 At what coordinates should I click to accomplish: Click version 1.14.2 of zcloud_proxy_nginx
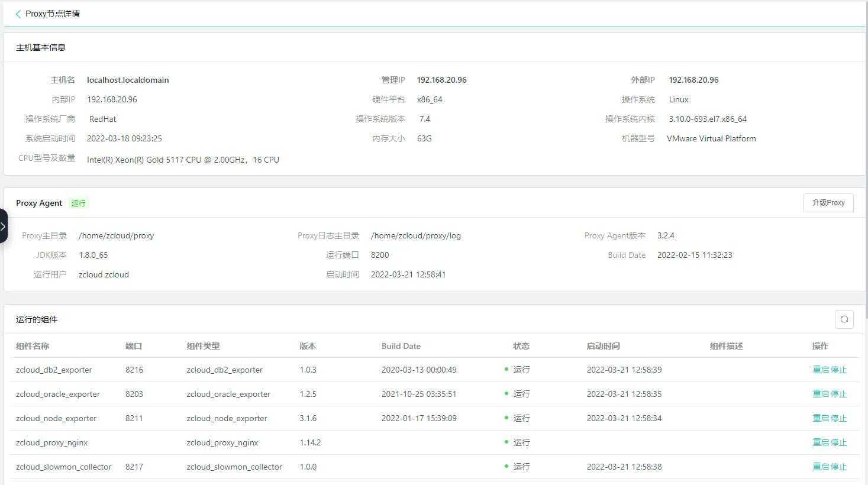[310, 442]
